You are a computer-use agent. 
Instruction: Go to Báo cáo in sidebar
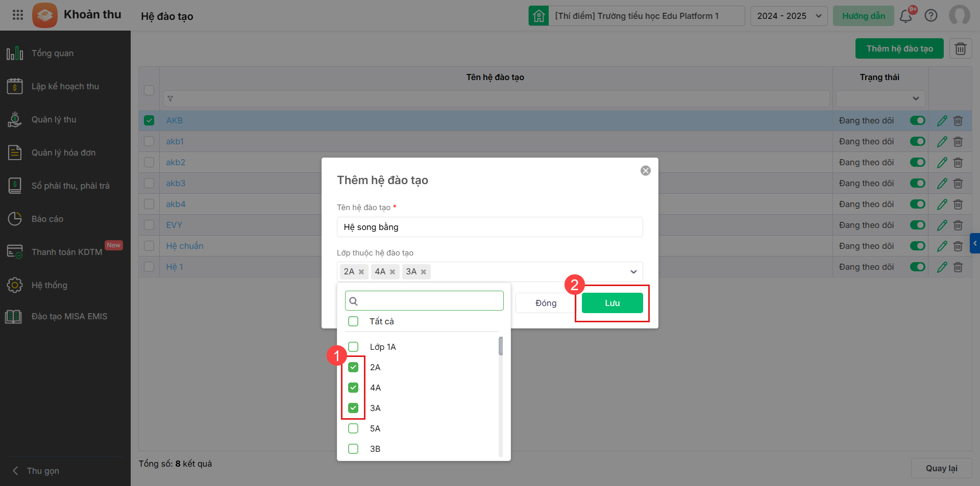[x=47, y=219]
